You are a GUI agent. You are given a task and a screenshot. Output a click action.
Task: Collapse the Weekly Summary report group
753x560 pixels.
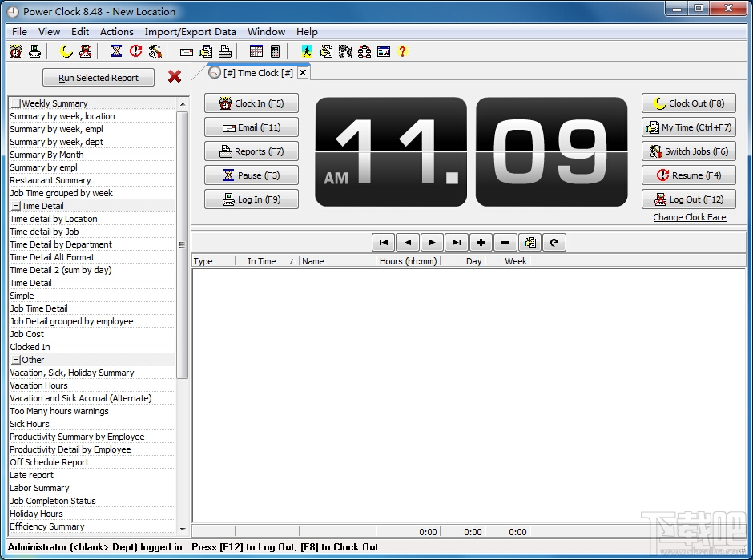[16, 103]
